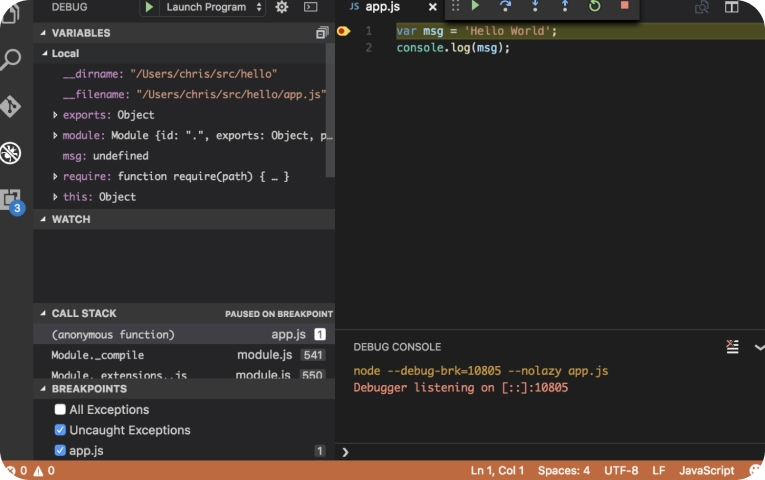Select Module._extensions..js stack frame
The image size is (765, 480).
[184, 373]
